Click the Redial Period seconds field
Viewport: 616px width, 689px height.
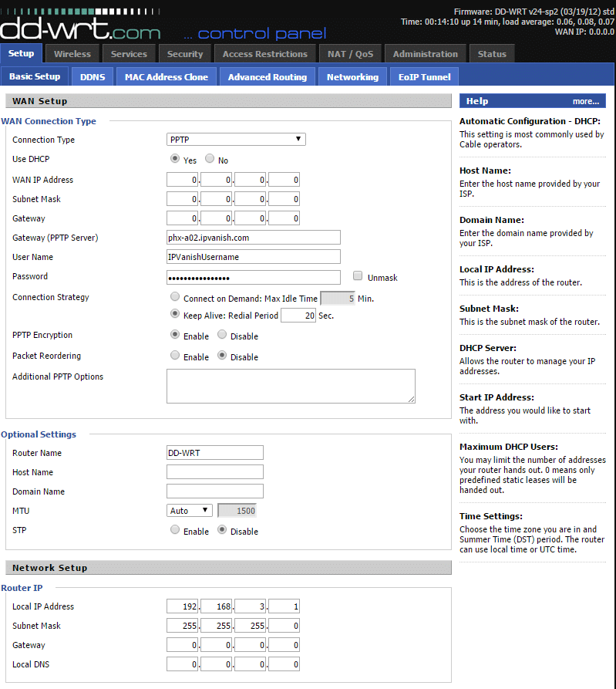(x=298, y=316)
